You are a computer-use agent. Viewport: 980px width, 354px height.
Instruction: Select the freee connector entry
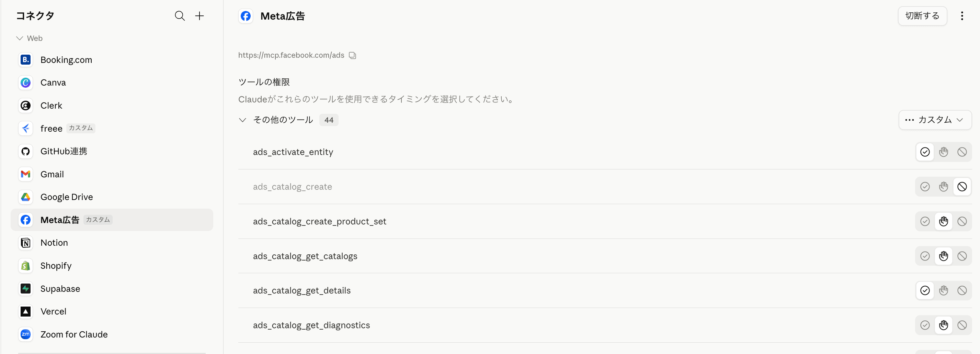[x=112, y=128]
